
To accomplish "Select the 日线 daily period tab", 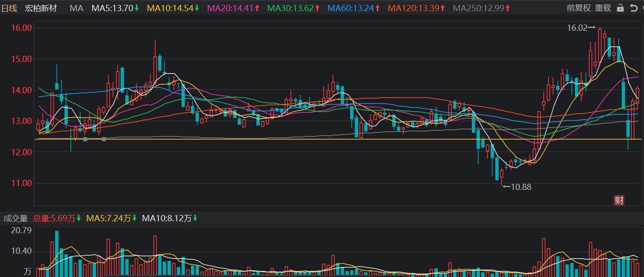I will click(x=9, y=8).
